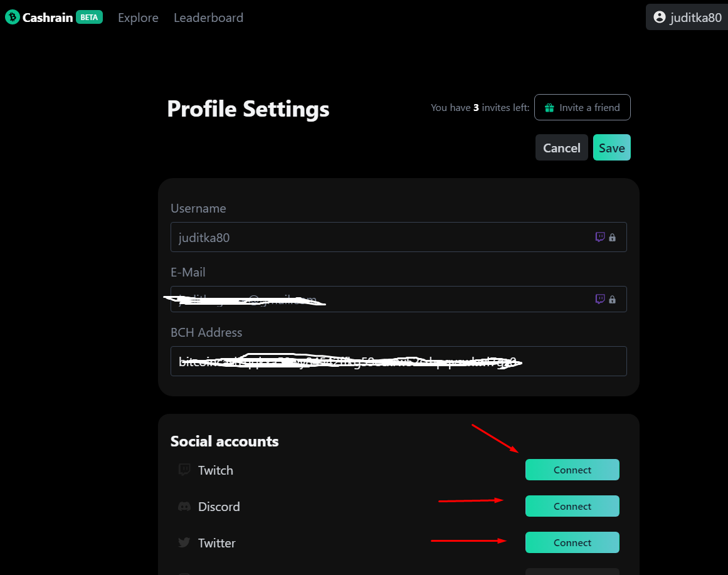
Task: Click the user avatar icon beside juditka80
Action: click(659, 17)
